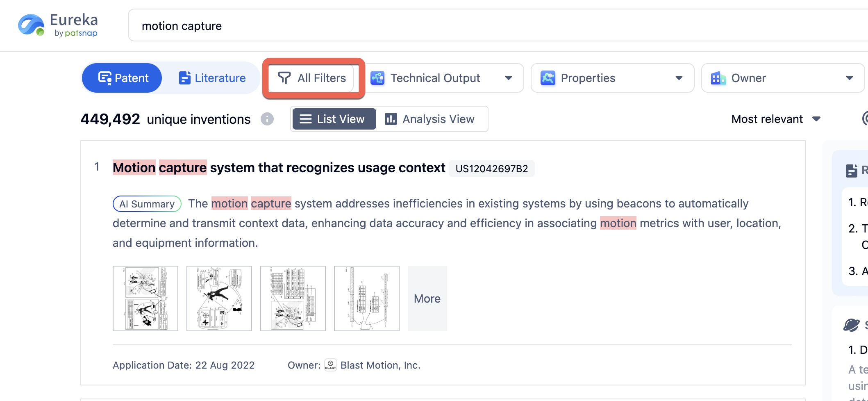Image resolution: width=868 pixels, height=401 pixels.
Task: Open the first patent drawing thumbnail
Action: coord(145,298)
